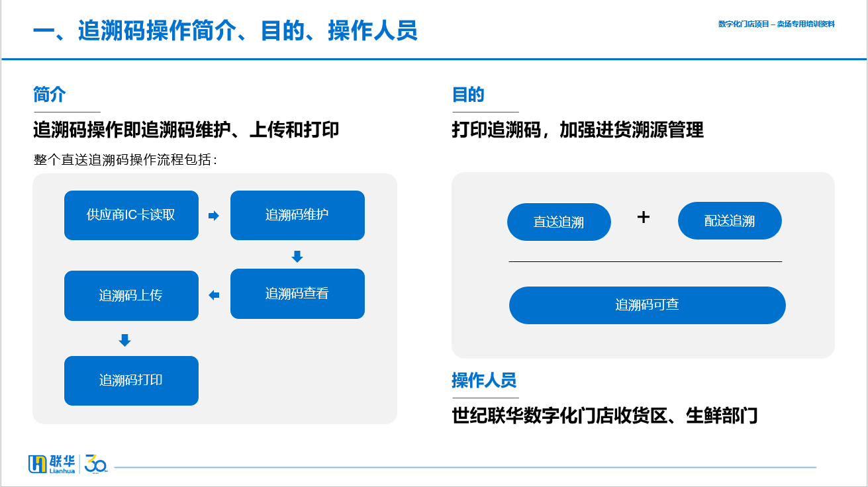
Task: Click the down arrow below 追溯码上传
Action: [x=124, y=340]
